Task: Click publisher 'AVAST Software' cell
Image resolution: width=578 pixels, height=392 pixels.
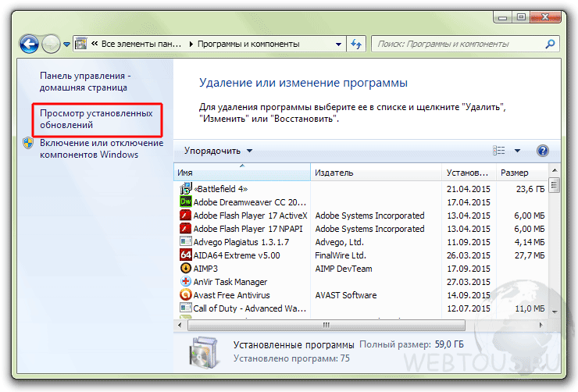Action: coord(346,295)
